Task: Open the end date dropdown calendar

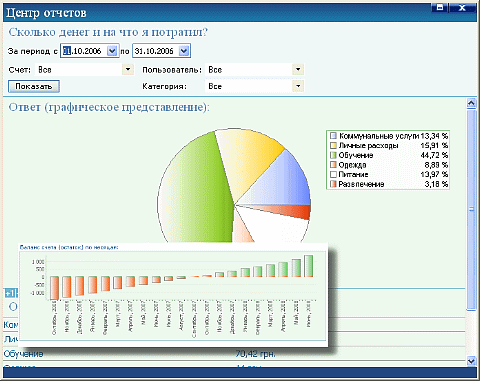Action: pos(184,51)
